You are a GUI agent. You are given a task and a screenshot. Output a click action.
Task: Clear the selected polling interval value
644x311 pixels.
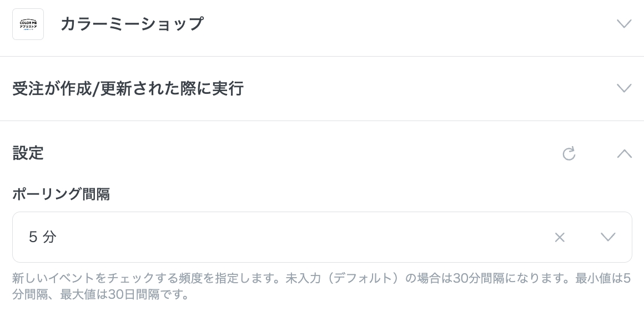(x=560, y=237)
